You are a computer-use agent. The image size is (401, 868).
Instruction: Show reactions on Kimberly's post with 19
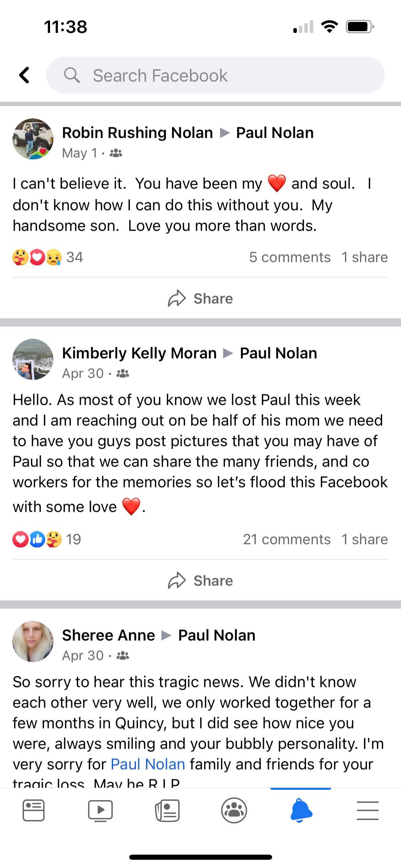tap(47, 539)
